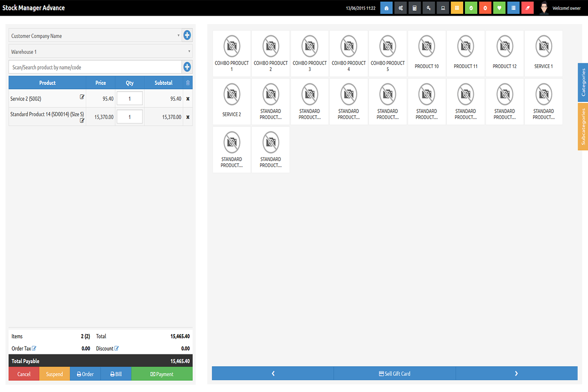Click the yellow grid icon in header
Image resolution: width=588 pixels, height=392 pixels.
[457, 8]
